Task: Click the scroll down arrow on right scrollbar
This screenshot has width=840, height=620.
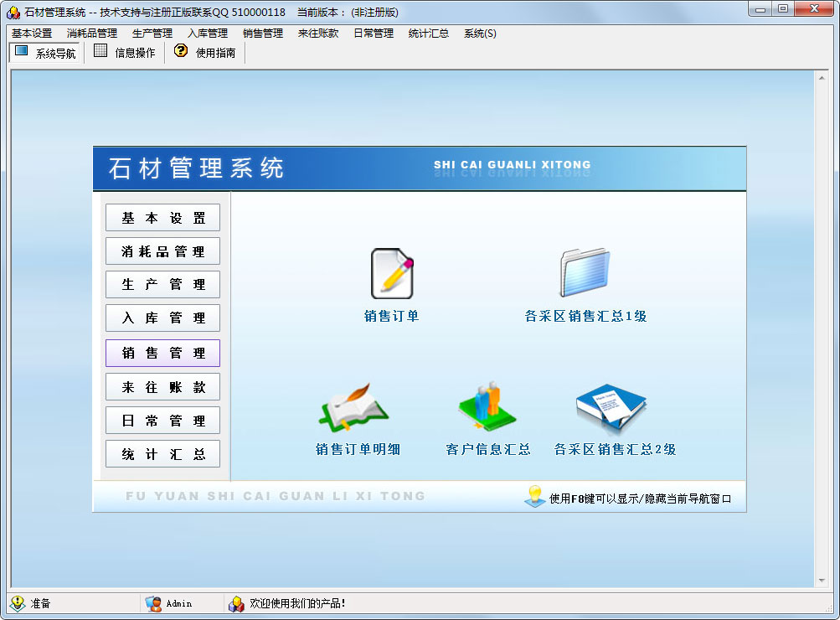Action: point(821,581)
